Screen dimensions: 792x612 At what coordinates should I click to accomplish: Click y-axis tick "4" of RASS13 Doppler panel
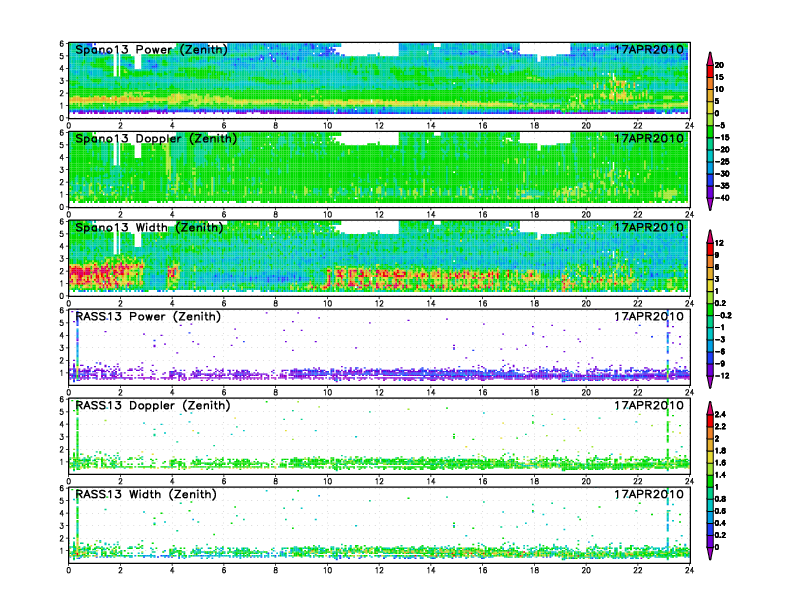pos(62,424)
